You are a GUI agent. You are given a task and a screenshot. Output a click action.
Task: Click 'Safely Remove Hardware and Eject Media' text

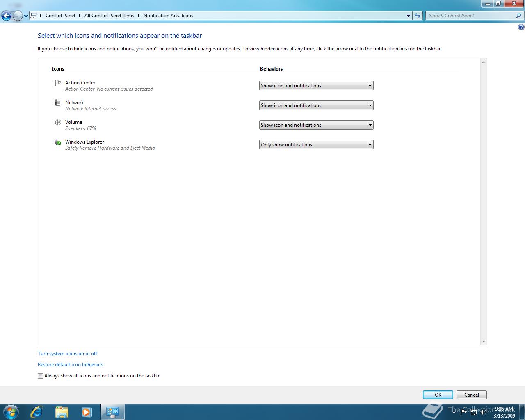tap(110, 148)
